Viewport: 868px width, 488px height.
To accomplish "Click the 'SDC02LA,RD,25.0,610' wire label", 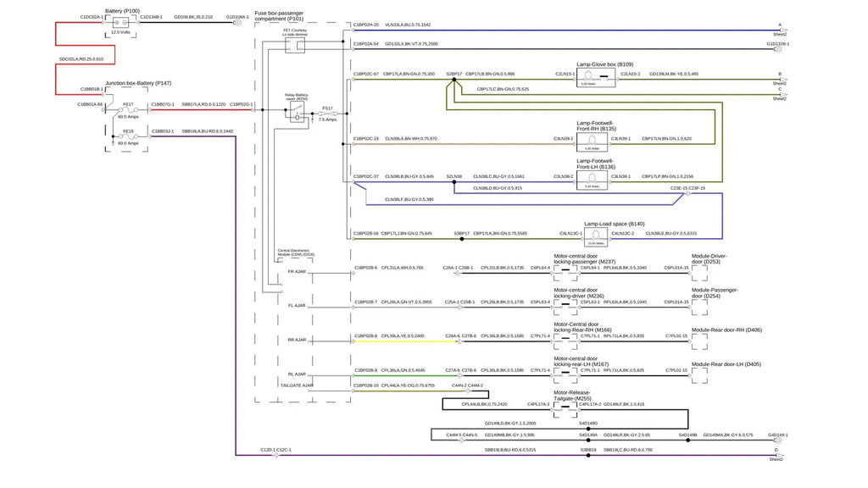I will tap(81, 59).
